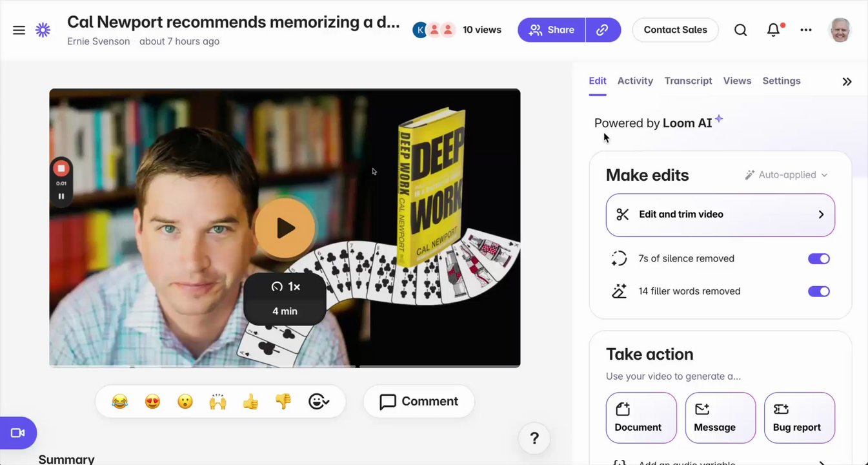Switch to the Activity tab
The image size is (868, 465).
point(635,81)
